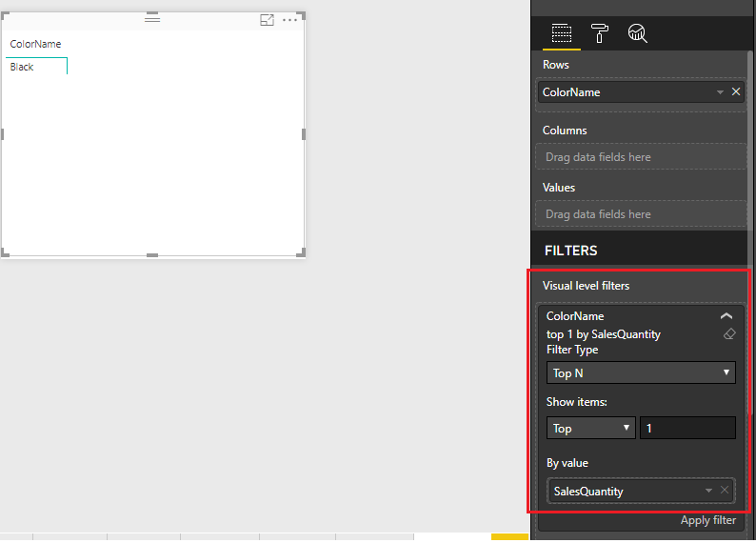The width and height of the screenshot is (756, 543).
Task: Click the ColorName field in the Rows well
Action: tap(641, 92)
